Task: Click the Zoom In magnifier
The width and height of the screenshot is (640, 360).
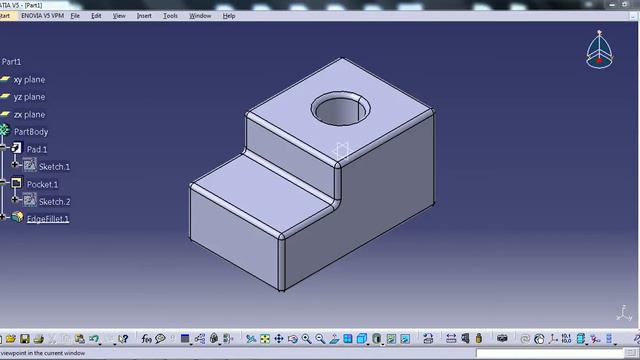Action: 307,338
